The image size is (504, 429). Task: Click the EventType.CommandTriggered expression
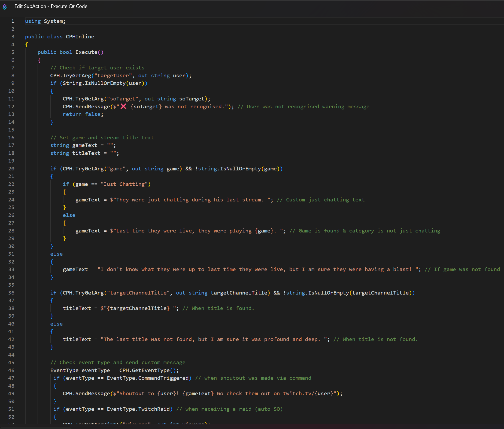coord(147,378)
